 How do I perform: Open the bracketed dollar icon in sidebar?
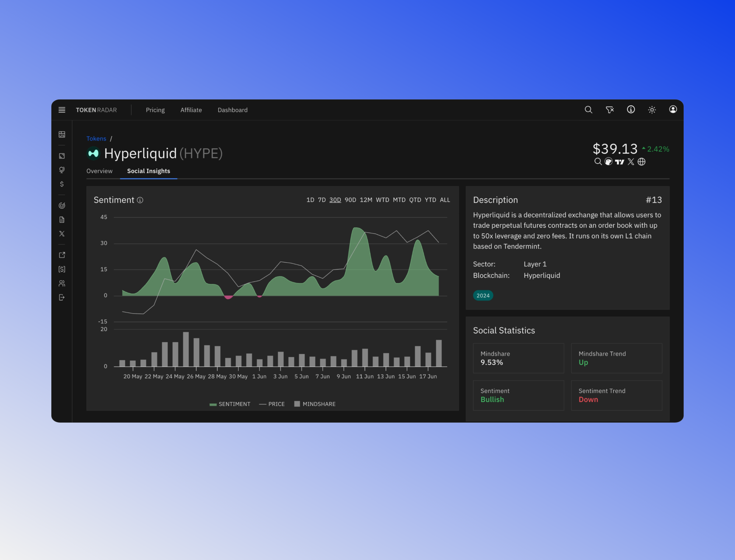[x=62, y=269]
